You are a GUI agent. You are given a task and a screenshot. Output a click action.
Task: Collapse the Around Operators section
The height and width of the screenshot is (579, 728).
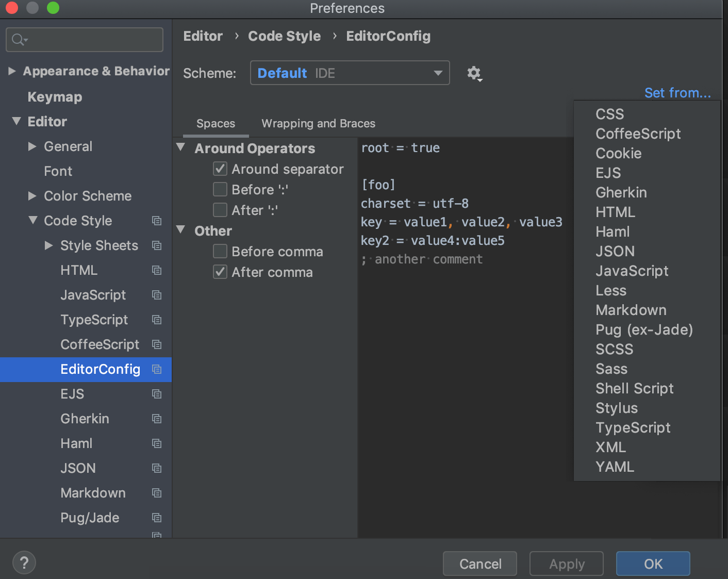click(181, 147)
